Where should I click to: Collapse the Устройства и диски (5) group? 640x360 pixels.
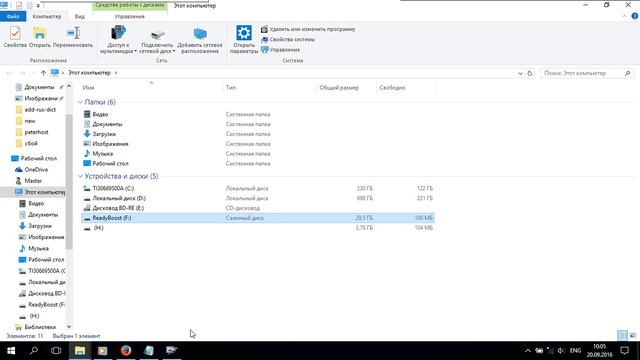coord(80,176)
